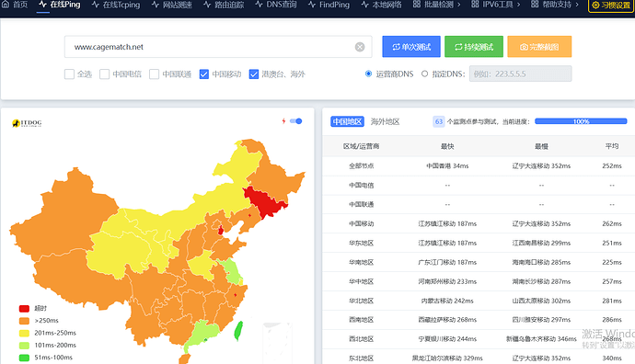Expand the 批量检测 dropdown menu
The height and width of the screenshot is (364, 635).
(436, 5)
